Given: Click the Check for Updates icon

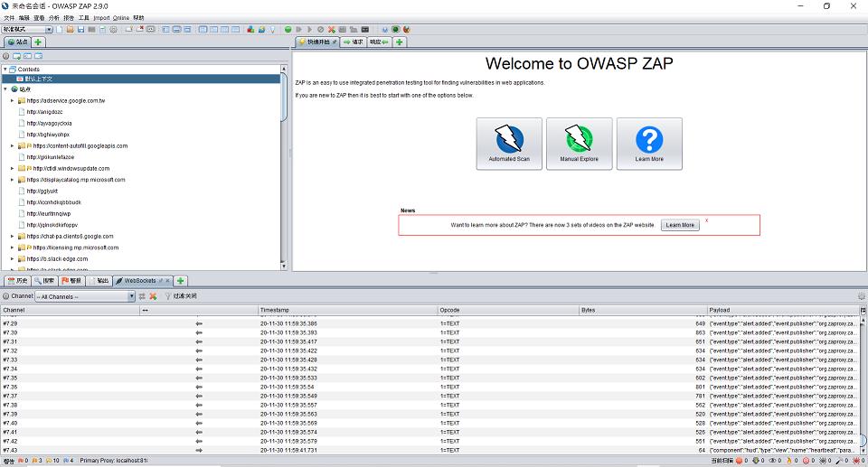Looking at the screenshot, I should coord(261,29).
